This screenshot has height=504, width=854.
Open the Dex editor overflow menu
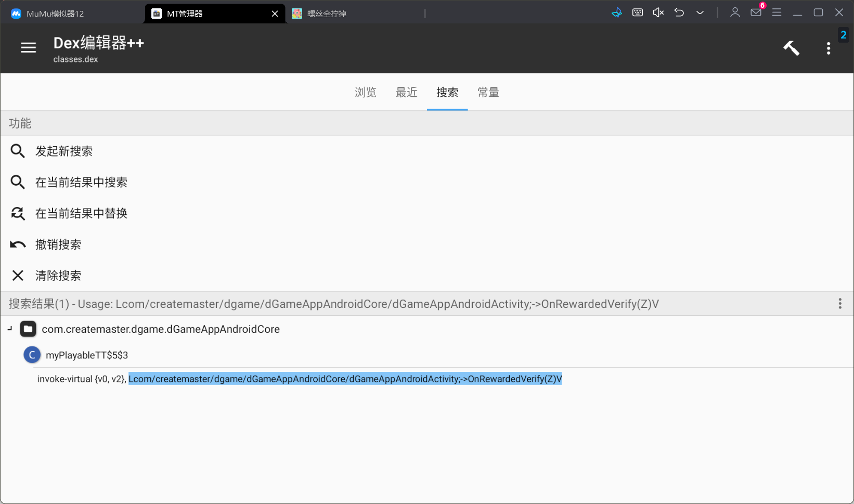829,48
